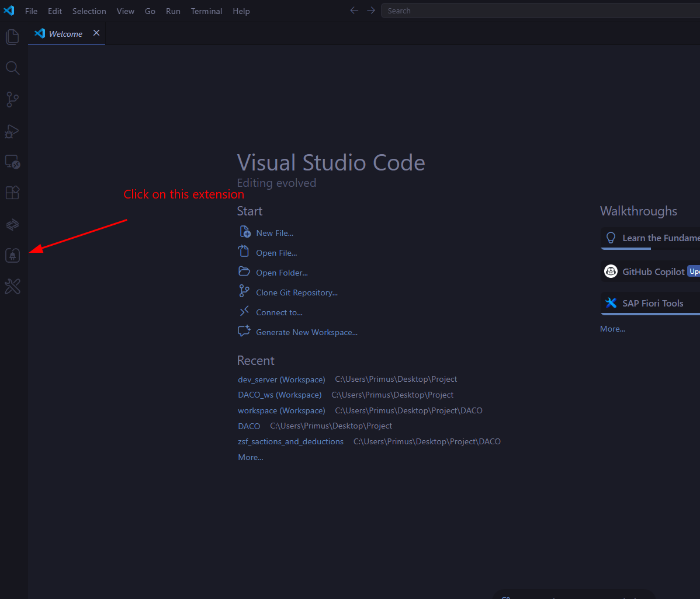The height and width of the screenshot is (599, 700).
Task: Click the Open Folder... link
Action: click(x=282, y=273)
